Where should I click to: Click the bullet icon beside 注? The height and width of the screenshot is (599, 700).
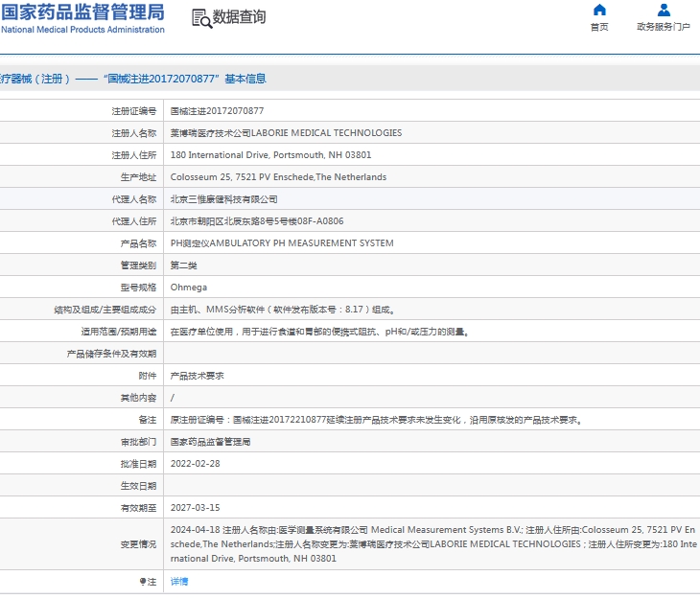tap(143, 582)
